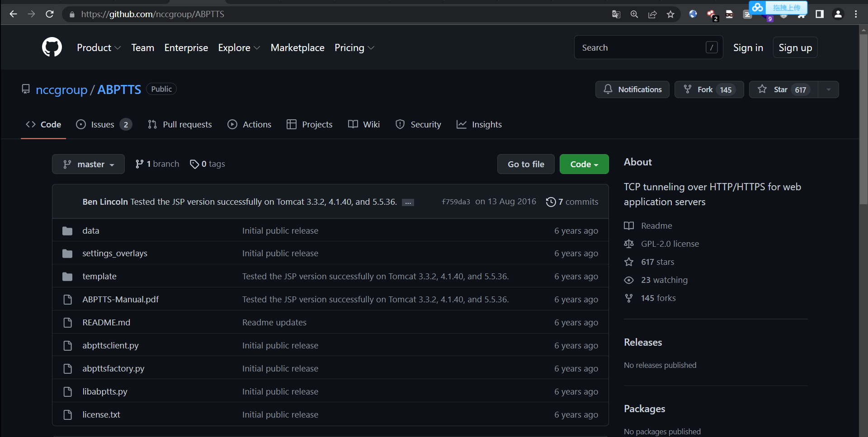868x437 pixels.
Task: Expand the Product menu
Action: pos(99,47)
